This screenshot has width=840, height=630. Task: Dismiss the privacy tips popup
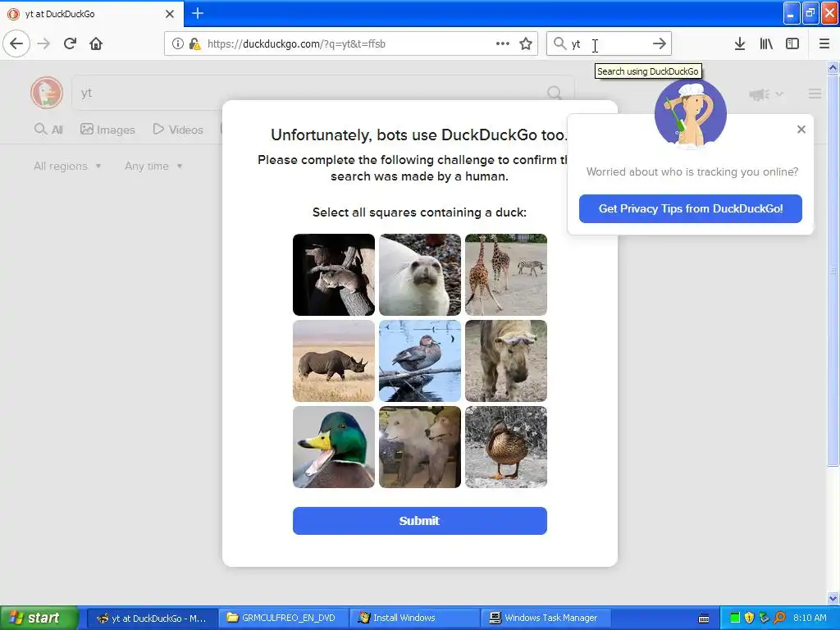(801, 129)
